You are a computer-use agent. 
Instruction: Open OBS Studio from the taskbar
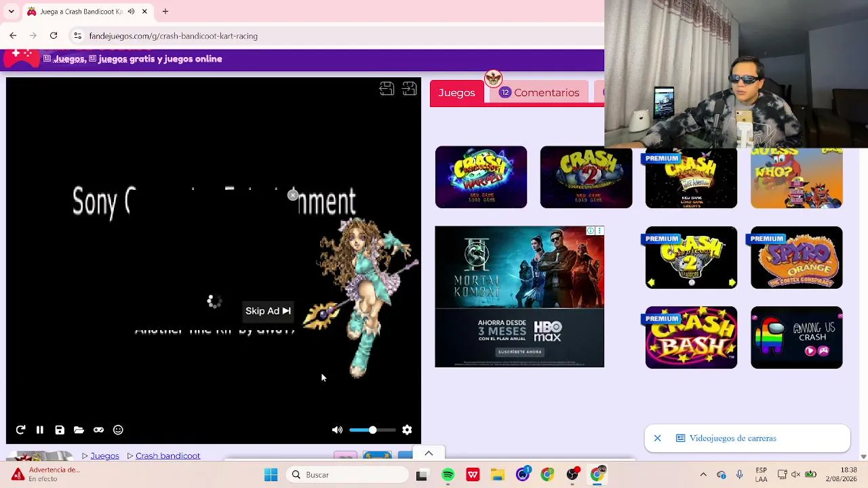click(x=572, y=475)
